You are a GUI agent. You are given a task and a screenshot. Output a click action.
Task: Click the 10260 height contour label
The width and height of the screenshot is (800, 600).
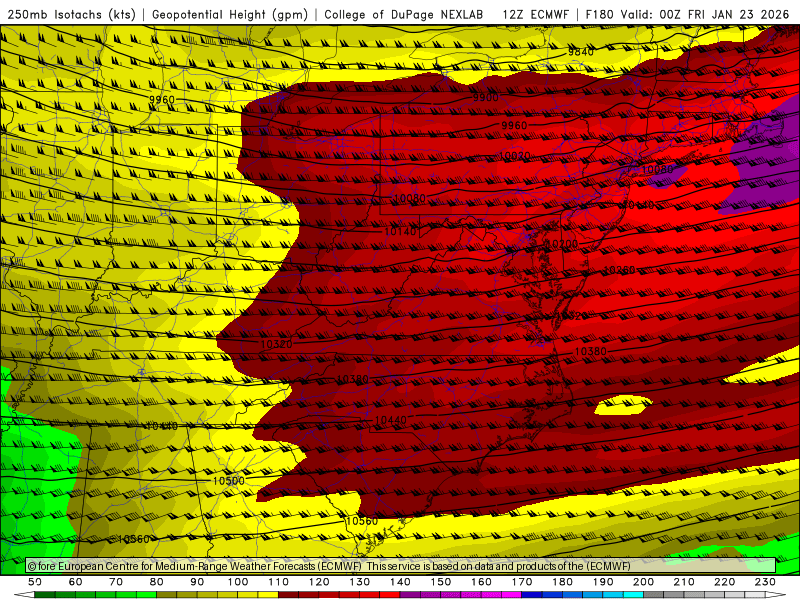pyautogui.click(x=619, y=270)
